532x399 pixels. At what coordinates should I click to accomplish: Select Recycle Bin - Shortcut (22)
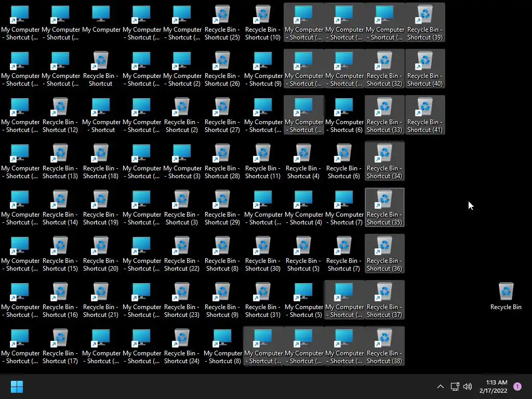tap(182, 254)
